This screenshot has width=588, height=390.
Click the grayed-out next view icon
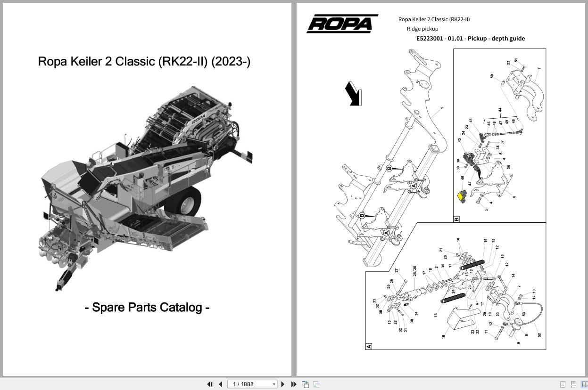click(317, 384)
